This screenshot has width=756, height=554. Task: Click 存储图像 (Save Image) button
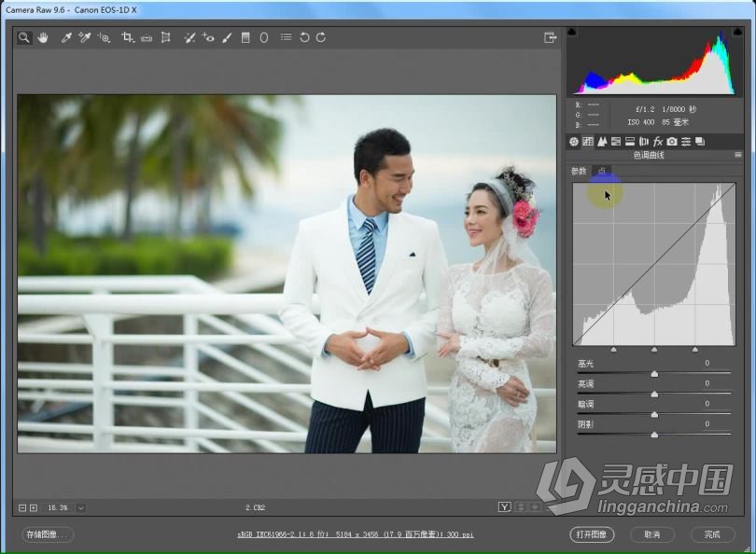48,534
